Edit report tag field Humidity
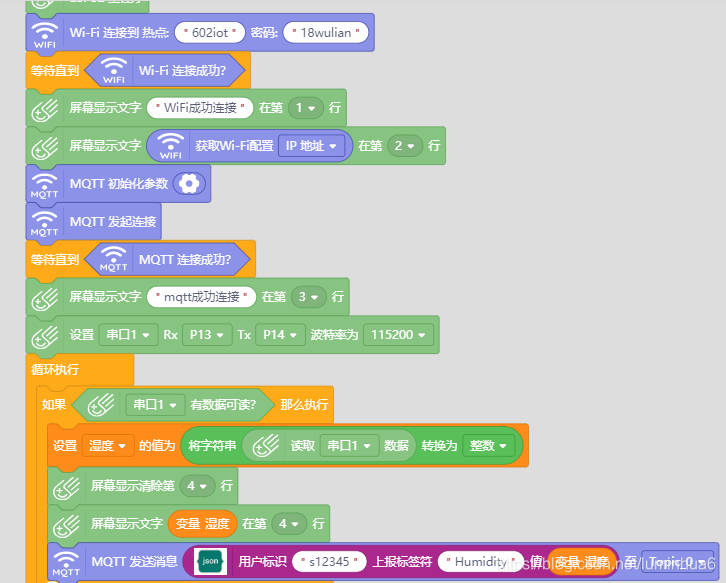The width and height of the screenshot is (726, 583). [x=481, y=562]
